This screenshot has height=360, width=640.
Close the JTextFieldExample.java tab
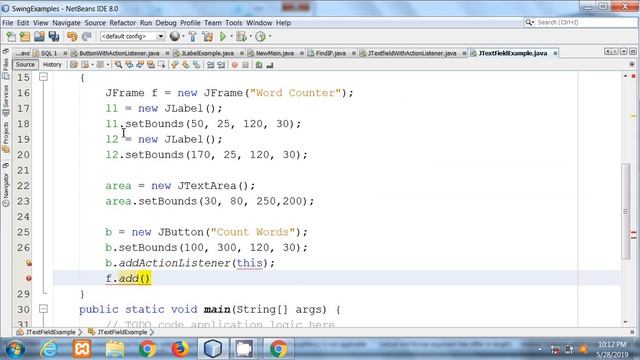click(x=555, y=53)
